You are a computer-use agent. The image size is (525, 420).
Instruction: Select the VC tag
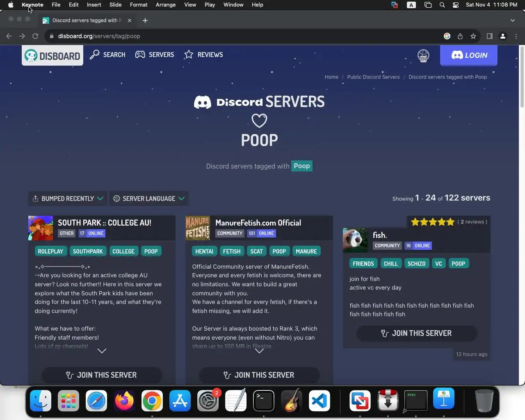pos(438,264)
